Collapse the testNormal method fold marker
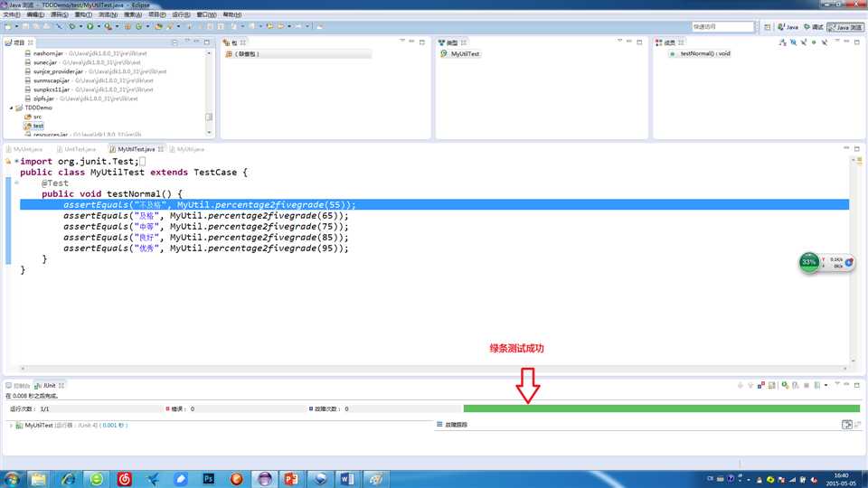Screen dimensions: 868x488 click(16, 183)
